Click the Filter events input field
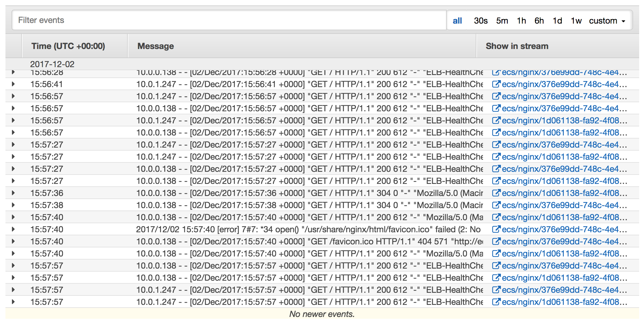 click(x=229, y=20)
